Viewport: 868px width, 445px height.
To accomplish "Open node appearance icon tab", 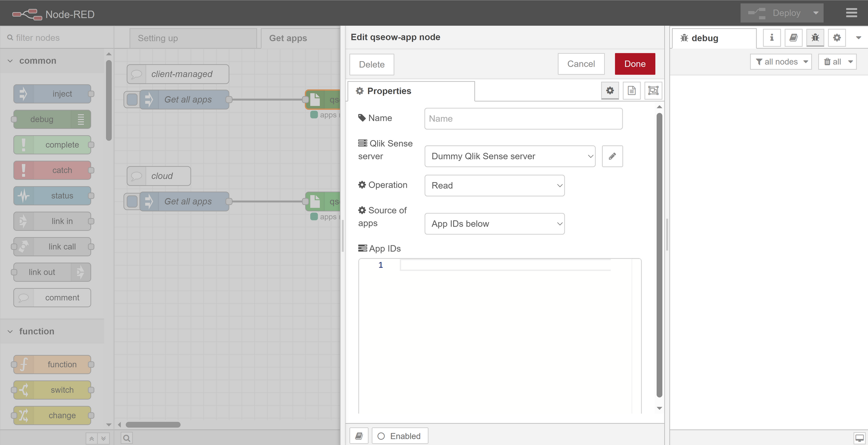I will tap(653, 91).
